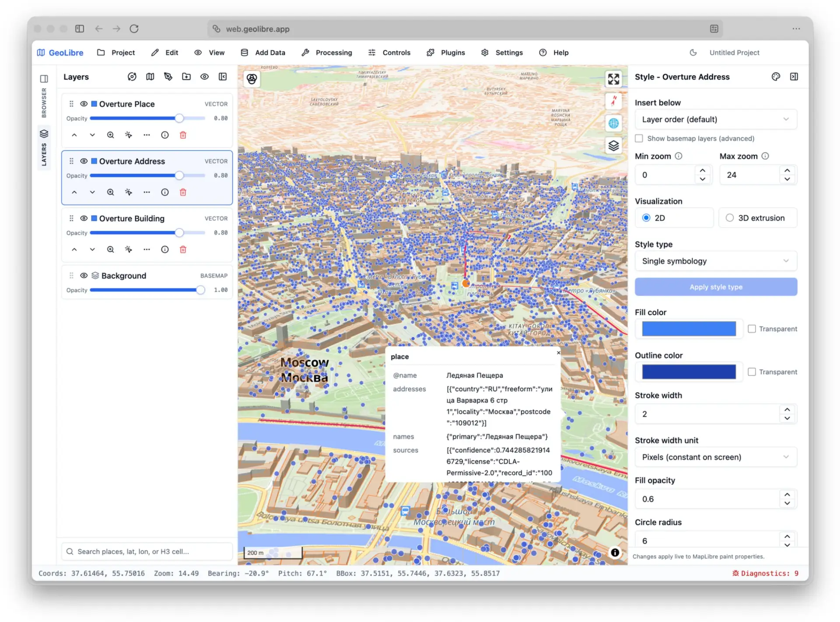840x622 pixels.
Task: Move Overture Place layer down
Action: coord(92,135)
